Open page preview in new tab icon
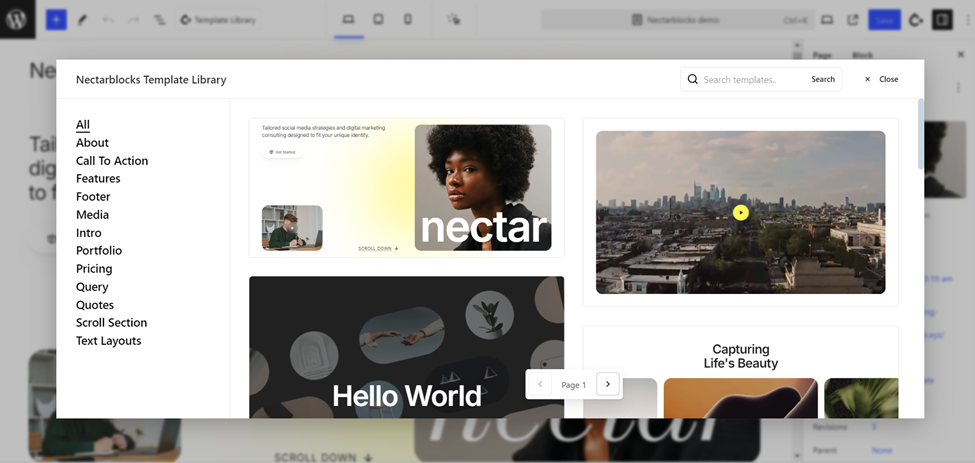The height and width of the screenshot is (463, 975). (853, 20)
